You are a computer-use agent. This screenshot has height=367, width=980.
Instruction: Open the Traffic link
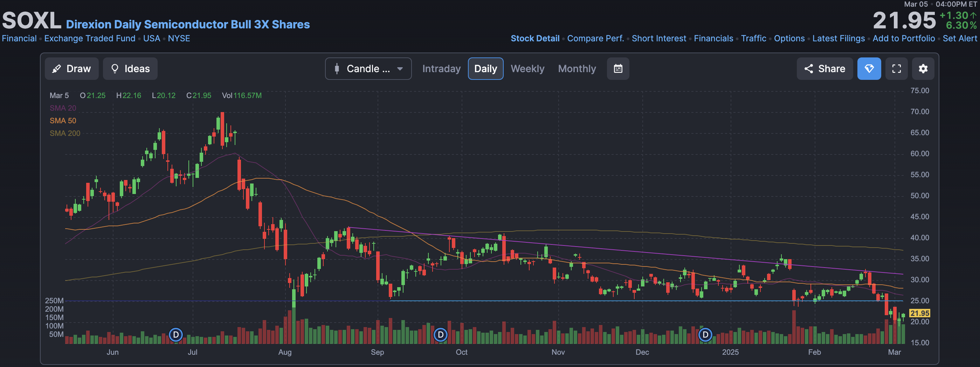[753, 39]
